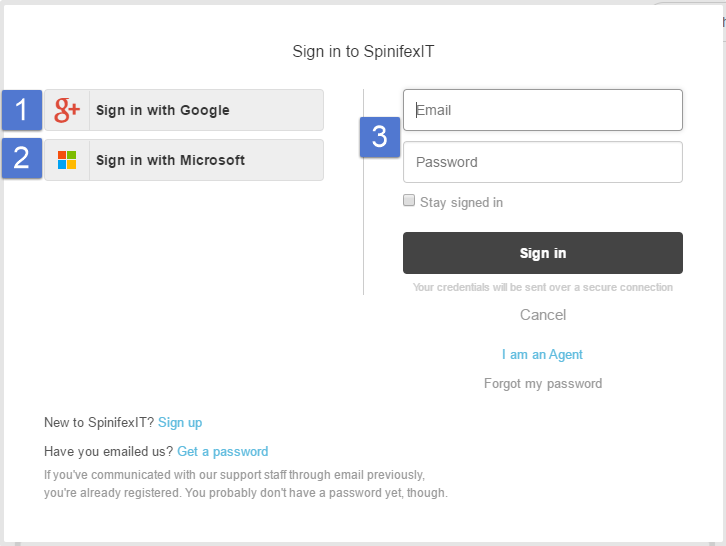Image resolution: width=726 pixels, height=546 pixels.
Task: Click the Google+ logo icon
Action: 67,110
